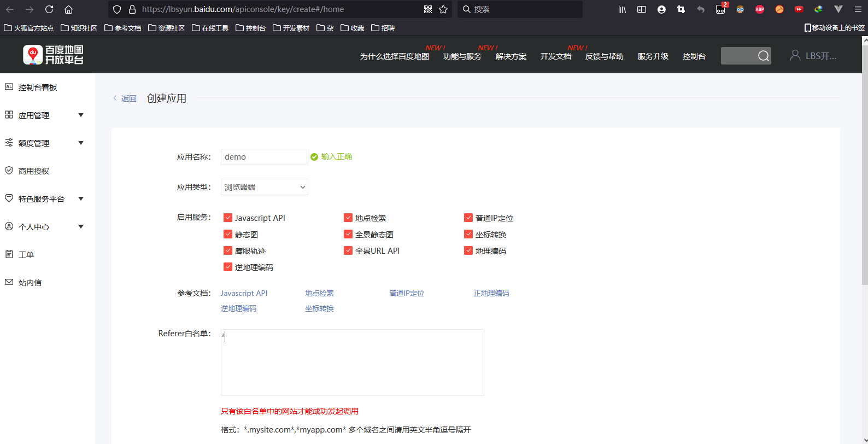The image size is (868, 444).
Task: Click the screenshot crop icon in toolbar
Action: [x=681, y=9]
